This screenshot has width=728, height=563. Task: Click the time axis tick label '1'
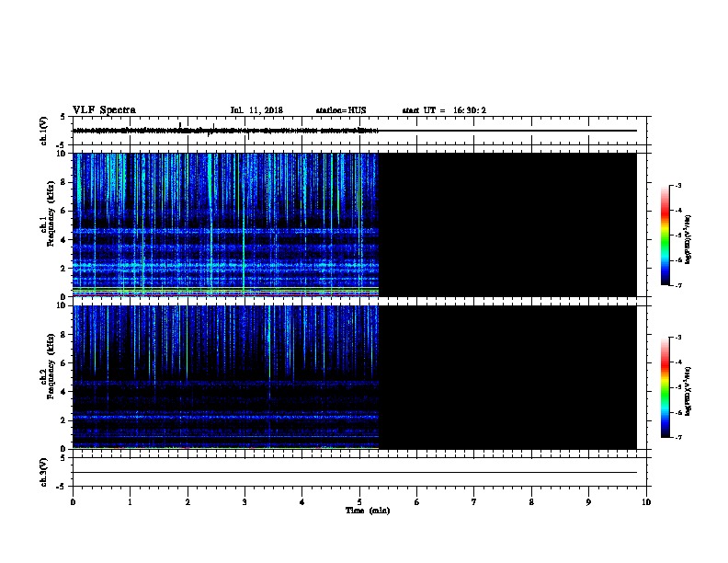(x=130, y=502)
